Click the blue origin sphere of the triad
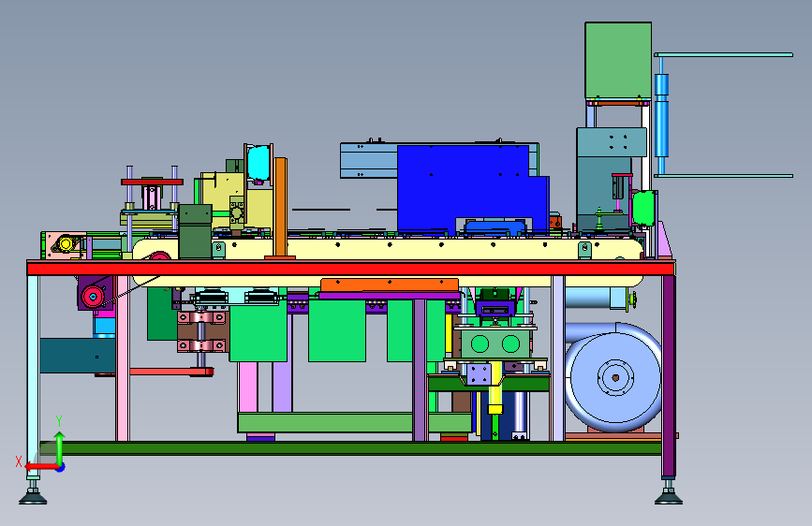Screen dimensions: 812x526 point(61,467)
